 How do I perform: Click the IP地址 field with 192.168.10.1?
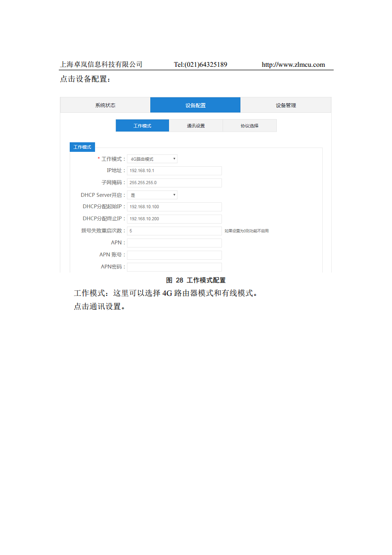[x=174, y=171]
